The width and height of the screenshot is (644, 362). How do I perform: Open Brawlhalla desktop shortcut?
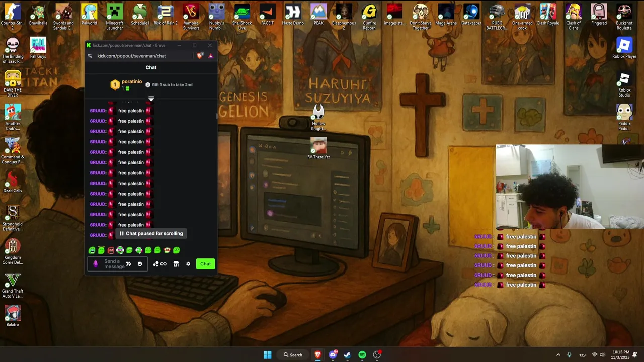point(38,15)
